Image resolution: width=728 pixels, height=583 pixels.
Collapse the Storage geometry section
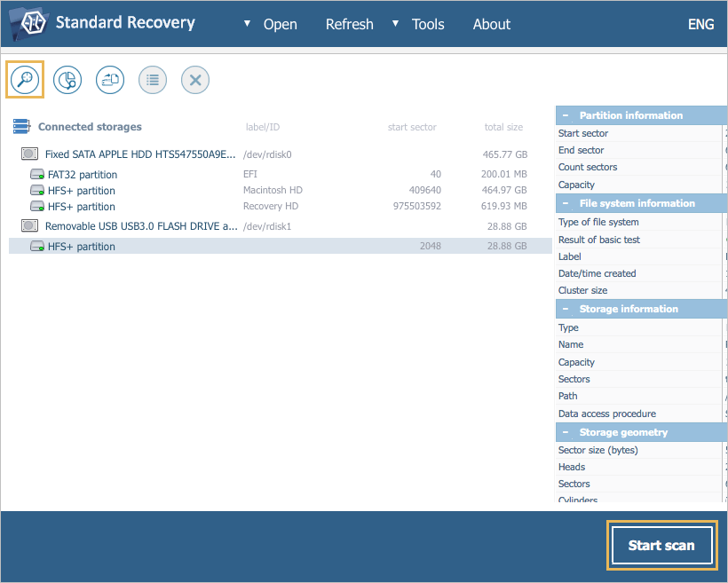coord(566,432)
